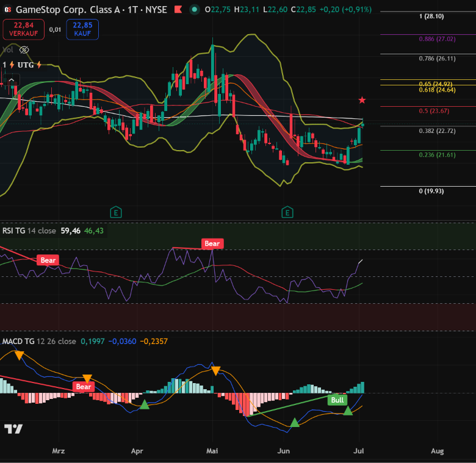Image resolution: width=476 pixels, height=463 pixels.
Task: Click the green market status dot
Action: pos(195,10)
